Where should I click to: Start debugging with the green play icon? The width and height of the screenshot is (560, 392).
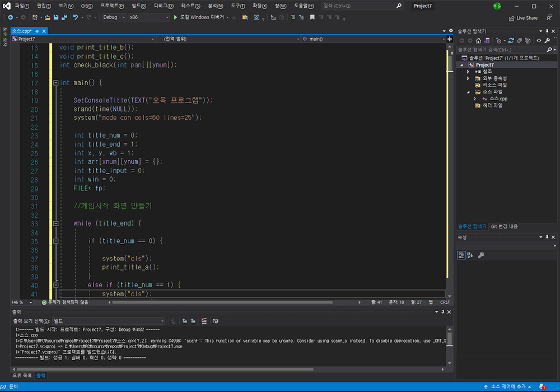(x=175, y=17)
